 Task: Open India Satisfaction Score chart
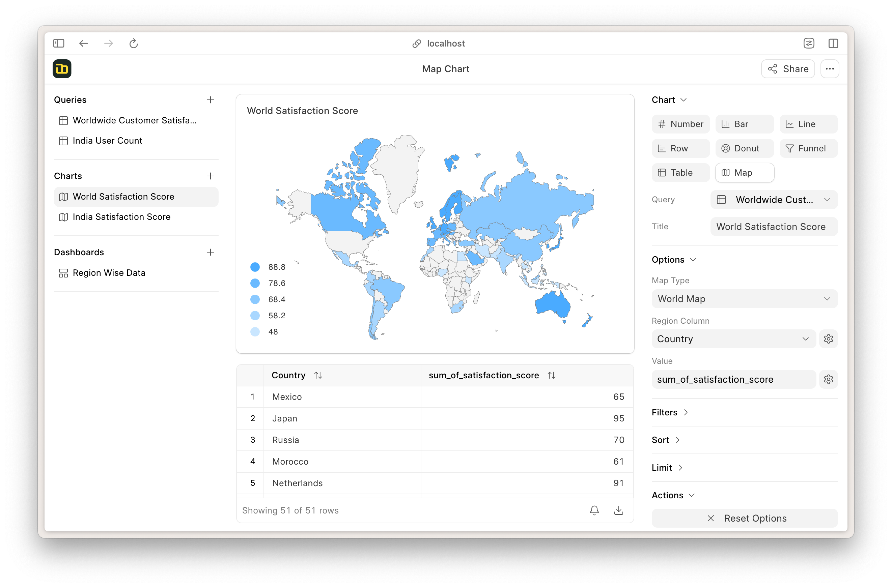point(121,217)
